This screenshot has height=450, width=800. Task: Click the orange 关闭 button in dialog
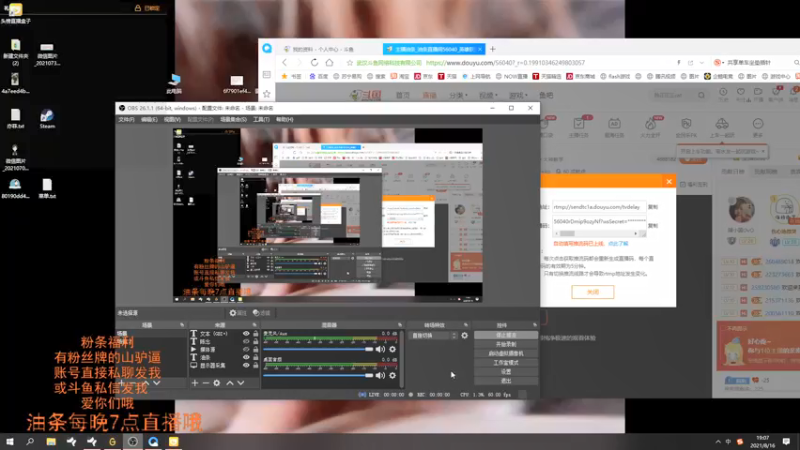[593, 292]
